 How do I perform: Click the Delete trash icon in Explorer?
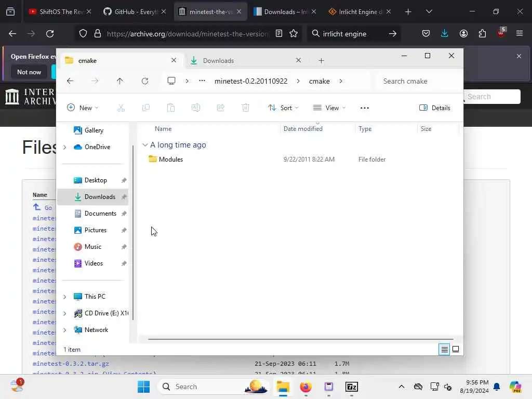pos(246,108)
